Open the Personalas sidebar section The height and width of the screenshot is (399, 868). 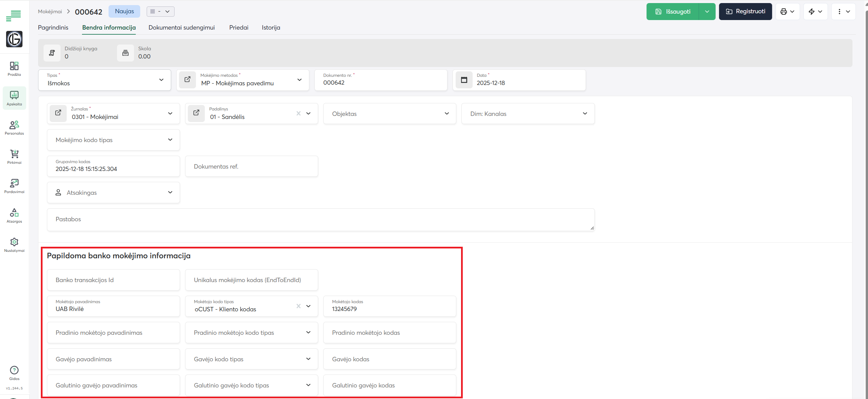click(14, 127)
